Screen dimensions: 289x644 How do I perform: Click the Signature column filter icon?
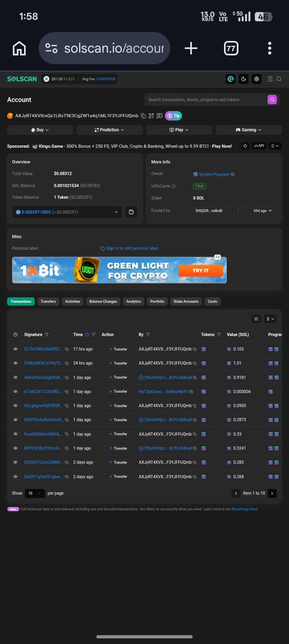[x=47, y=334]
